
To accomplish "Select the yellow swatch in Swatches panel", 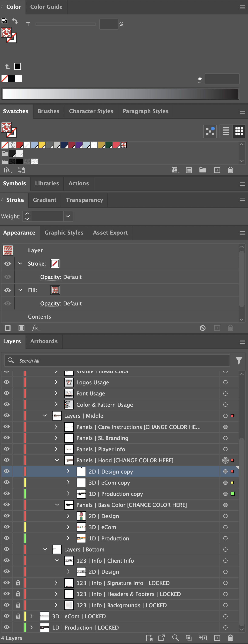I will 42,145.
